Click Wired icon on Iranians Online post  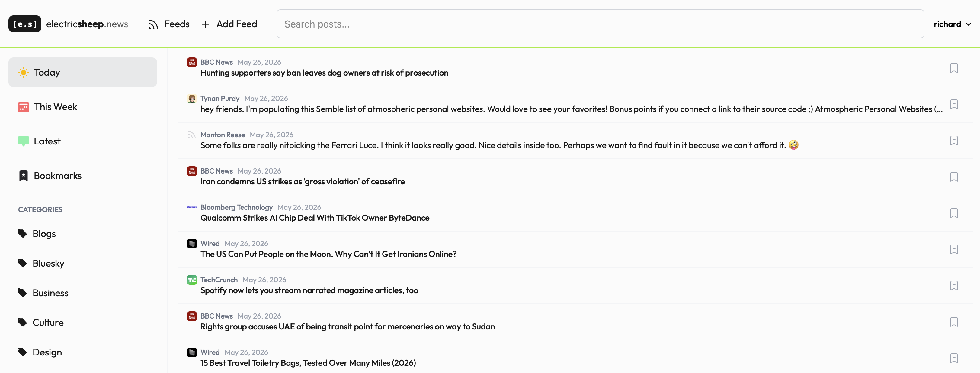pos(192,243)
